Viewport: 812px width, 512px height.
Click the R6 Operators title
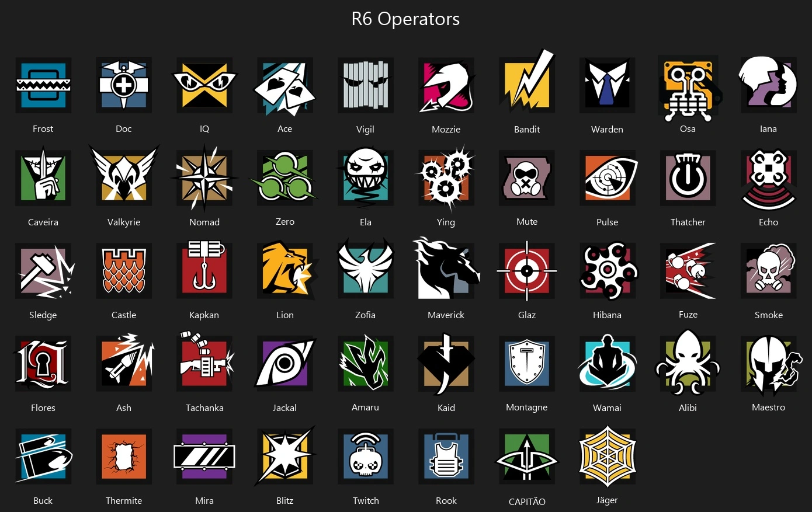pyautogui.click(x=405, y=19)
